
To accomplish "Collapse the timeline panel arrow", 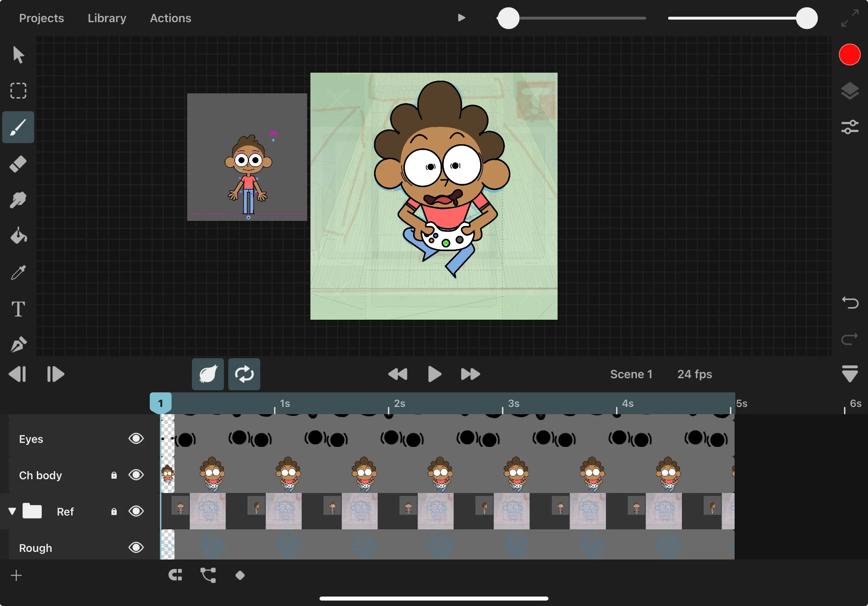I will (849, 374).
